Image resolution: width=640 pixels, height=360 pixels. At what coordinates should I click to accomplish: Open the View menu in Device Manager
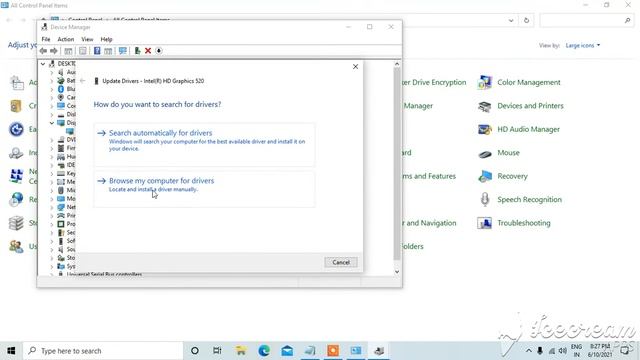pos(87,39)
